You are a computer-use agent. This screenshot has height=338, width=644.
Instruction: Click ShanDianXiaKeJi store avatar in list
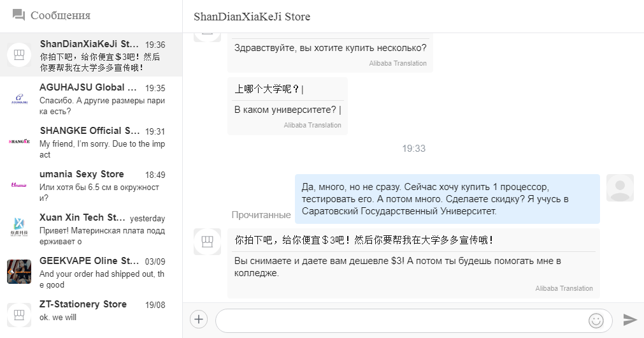(x=19, y=55)
